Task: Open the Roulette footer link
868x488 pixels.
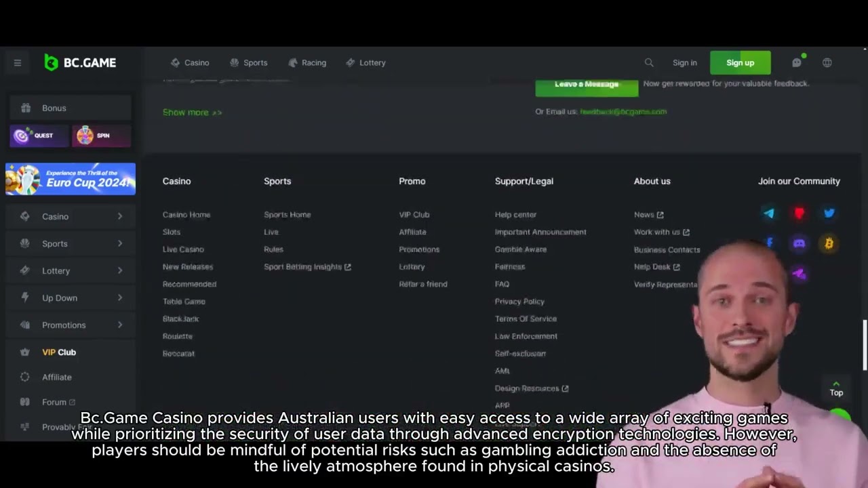Action: click(178, 336)
